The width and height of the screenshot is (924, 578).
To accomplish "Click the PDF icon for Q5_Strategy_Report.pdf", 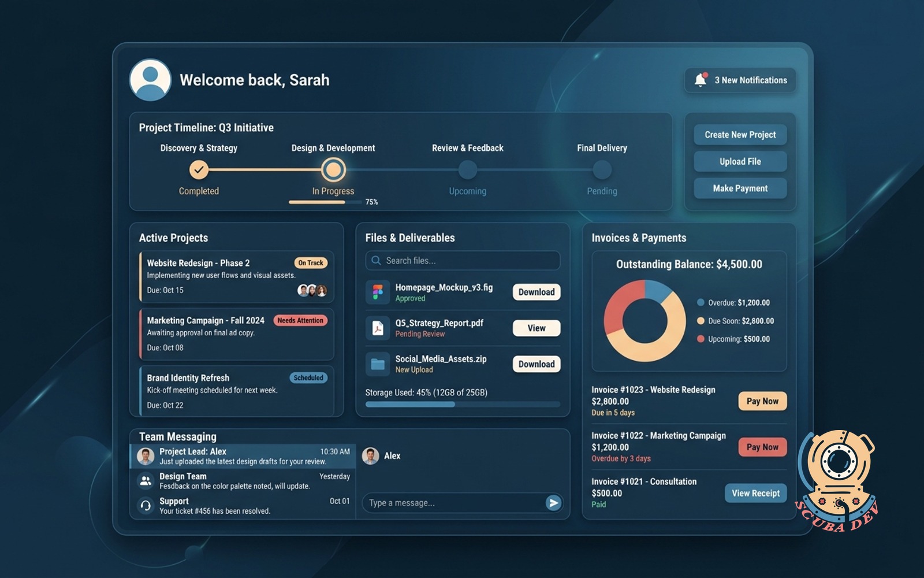I will click(x=378, y=328).
